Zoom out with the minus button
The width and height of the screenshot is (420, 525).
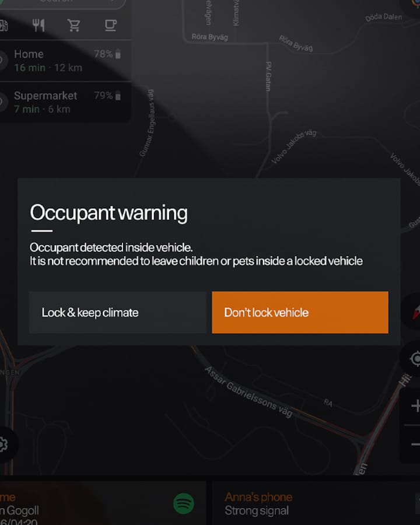click(415, 444)
